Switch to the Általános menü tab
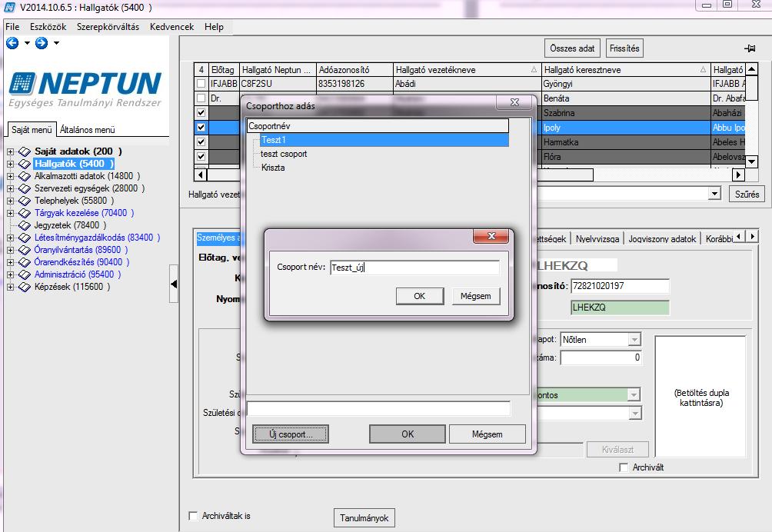The height and width of the screenshot is (532, 772). 88,130
